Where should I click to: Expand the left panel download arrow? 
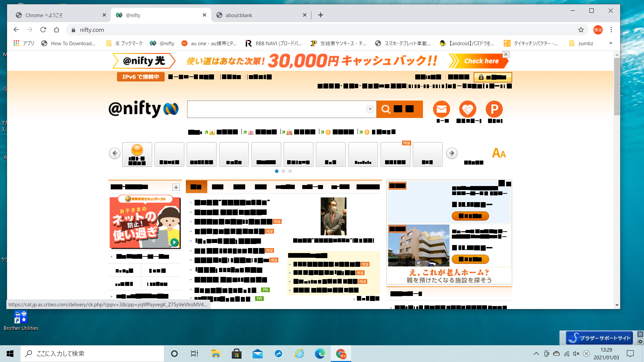coord(176,187)
